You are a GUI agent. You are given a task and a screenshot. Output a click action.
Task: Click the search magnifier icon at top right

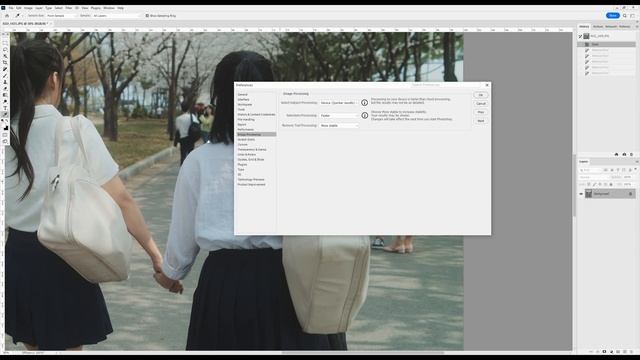624,16
